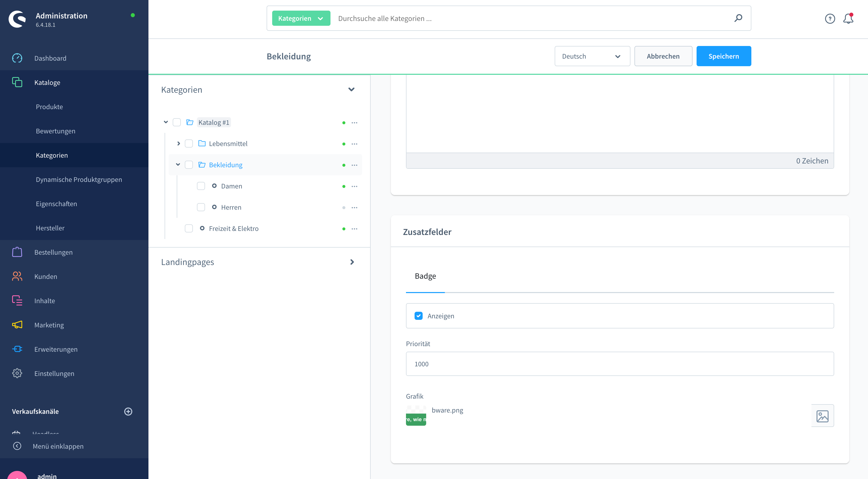Click the Bekleidung open-folder icon

tap(202, 165)
